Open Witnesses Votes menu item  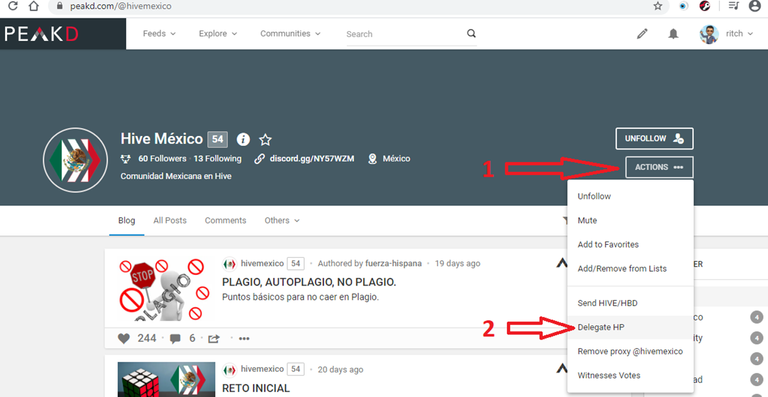630,375
